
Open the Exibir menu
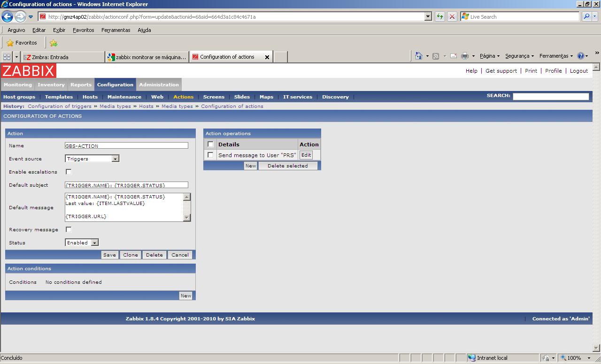coord(59,30)
